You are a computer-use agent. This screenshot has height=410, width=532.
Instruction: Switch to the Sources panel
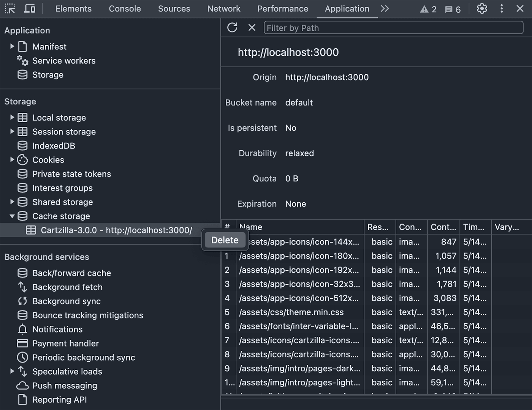[174, 8]
